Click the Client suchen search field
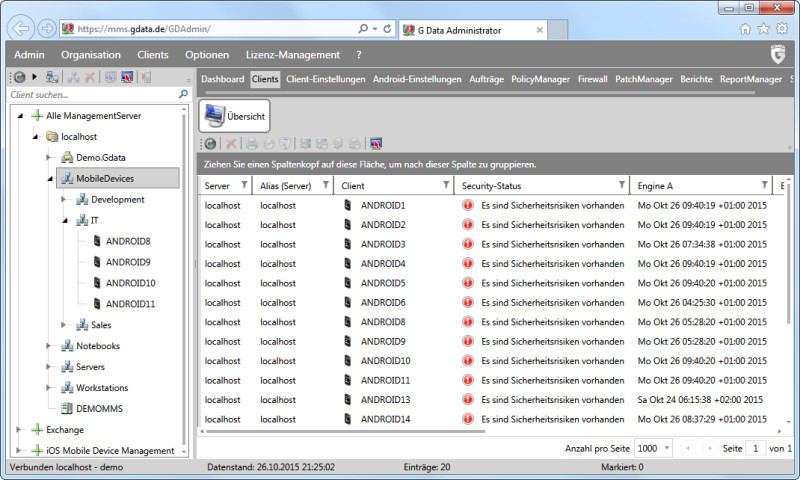 tap(93, 94)
